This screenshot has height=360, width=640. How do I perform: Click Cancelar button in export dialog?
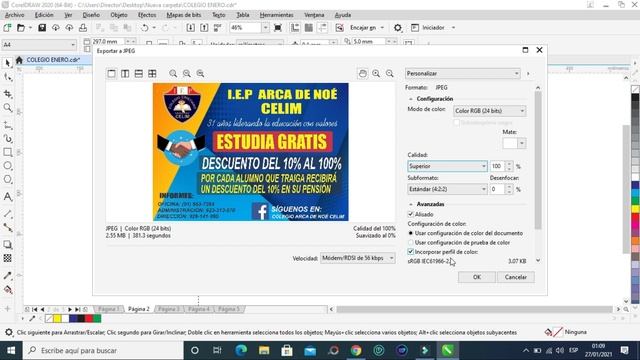[516, 277]
